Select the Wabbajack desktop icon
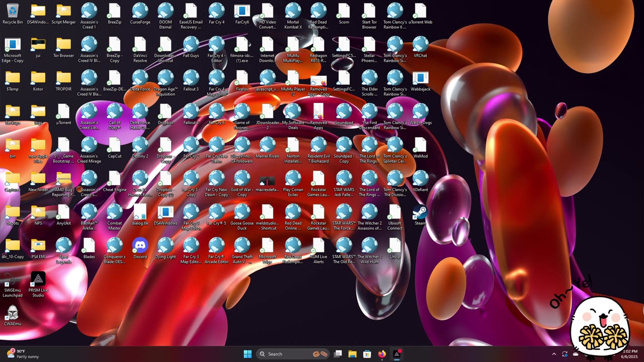Viewport: 644px width, 362px height. (x=421, y=81)
